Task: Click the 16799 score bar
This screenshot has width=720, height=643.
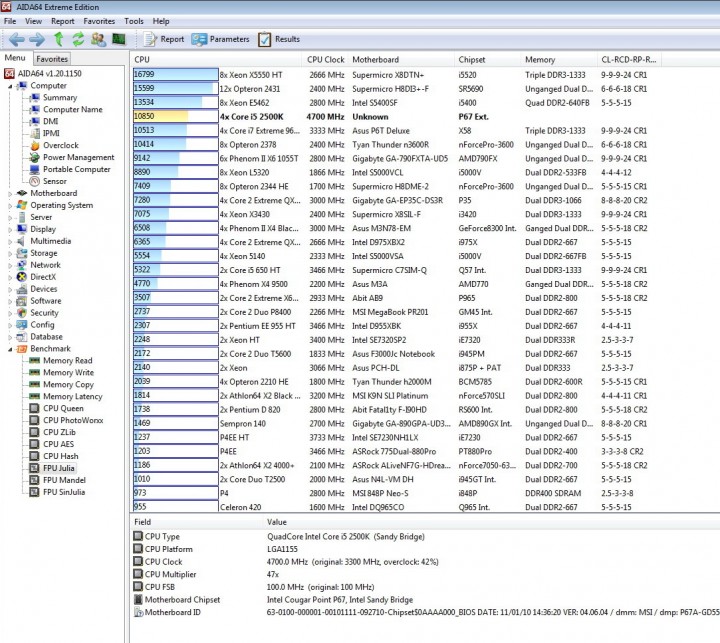Action: tap(175, 75)
